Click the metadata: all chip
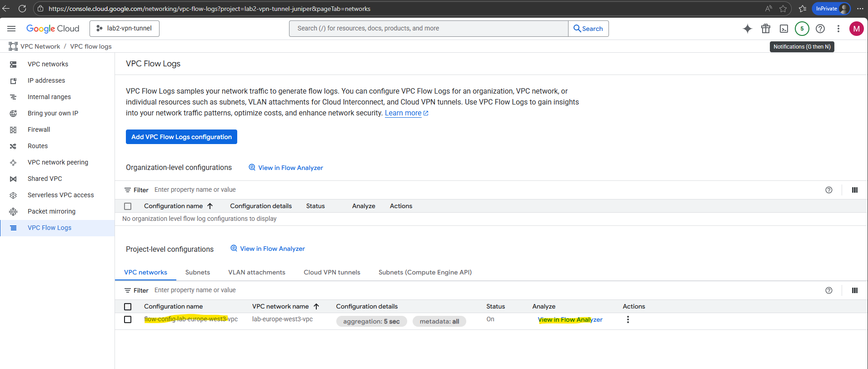868x369 pixels. coord(439,321)
